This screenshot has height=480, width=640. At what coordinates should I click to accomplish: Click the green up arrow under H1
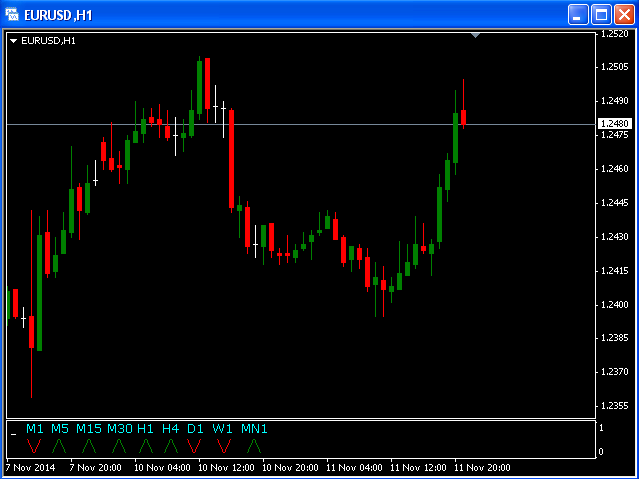(146, 446)
